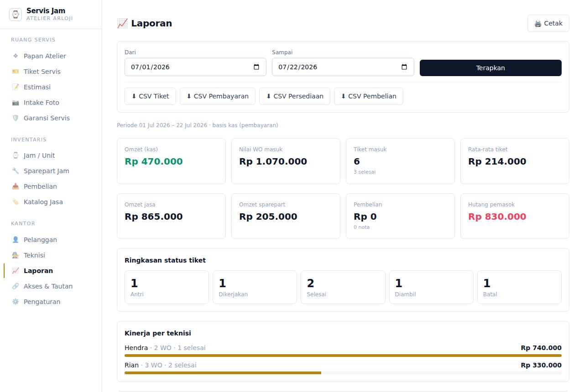
Task: Click the Batal status card
Action: [519, 287]
